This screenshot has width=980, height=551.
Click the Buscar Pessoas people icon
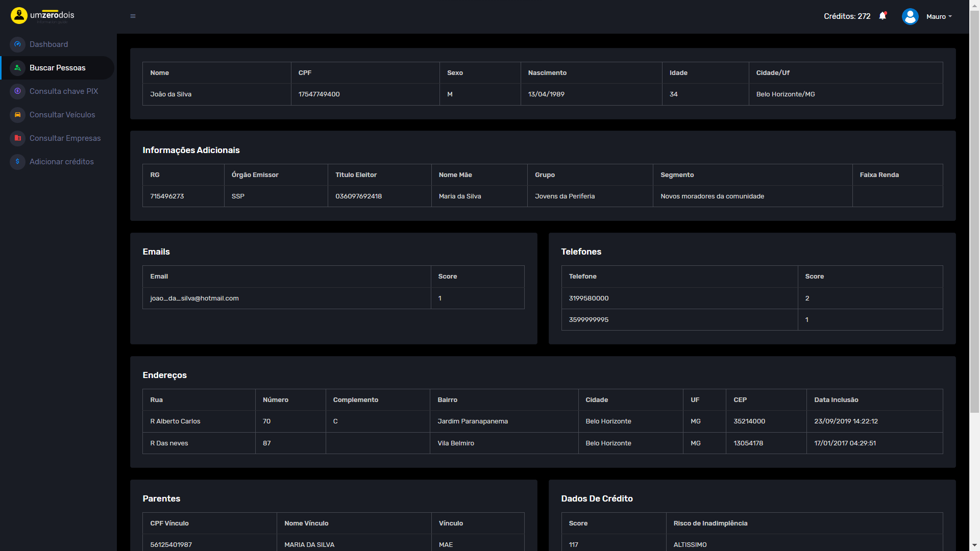click(17, 68)
